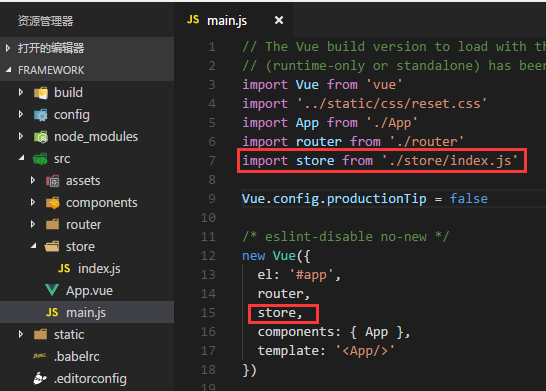Select main.js in the file tree

[87, 312]
